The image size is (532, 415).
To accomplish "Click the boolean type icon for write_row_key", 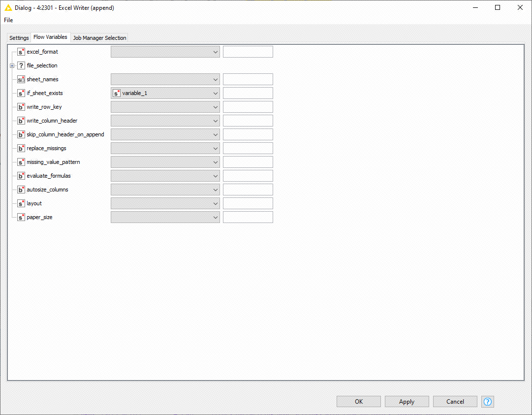I will (x=21, y=106).
